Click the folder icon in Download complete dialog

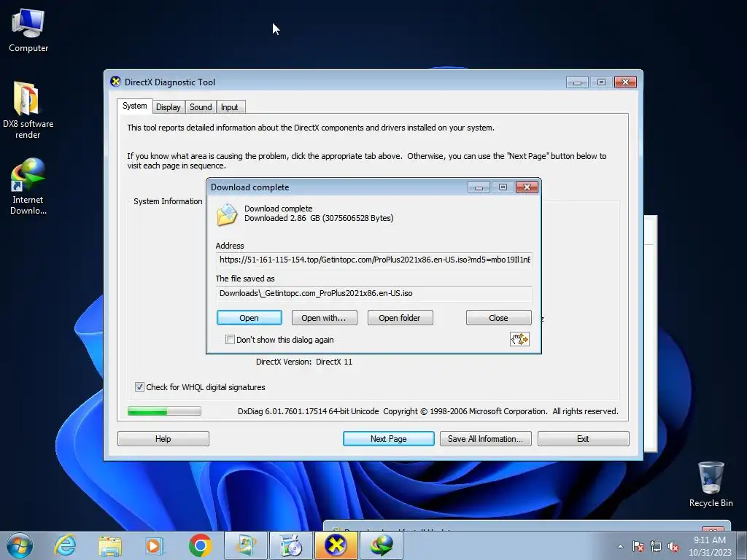pyautogui.click(x=227, y=214)
